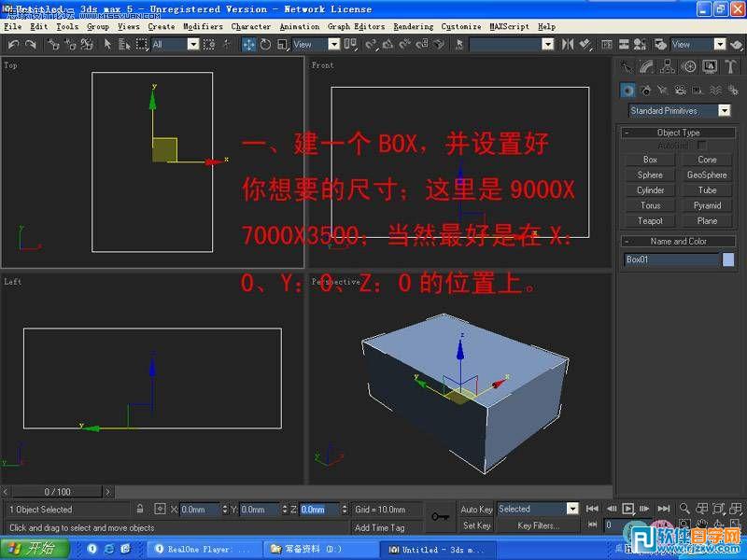Activate the Pan tool in viewport controls

[702, 524]
